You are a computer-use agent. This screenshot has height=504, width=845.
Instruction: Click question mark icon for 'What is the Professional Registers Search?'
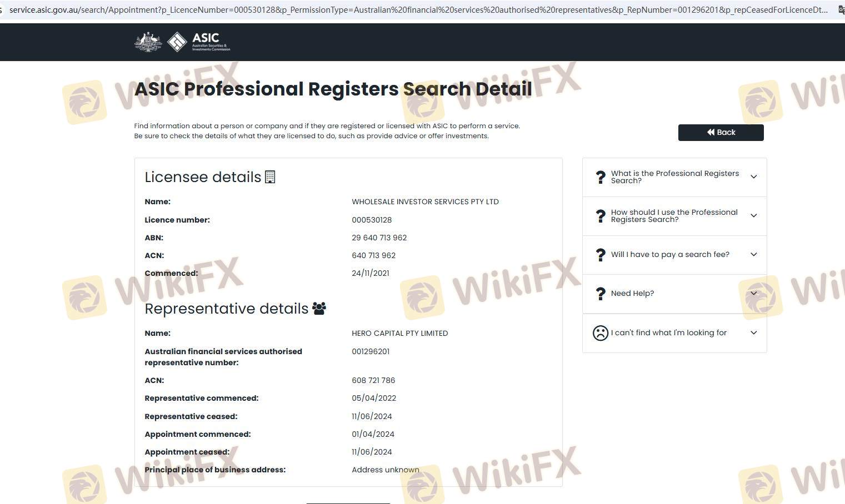tap(601, 177)
